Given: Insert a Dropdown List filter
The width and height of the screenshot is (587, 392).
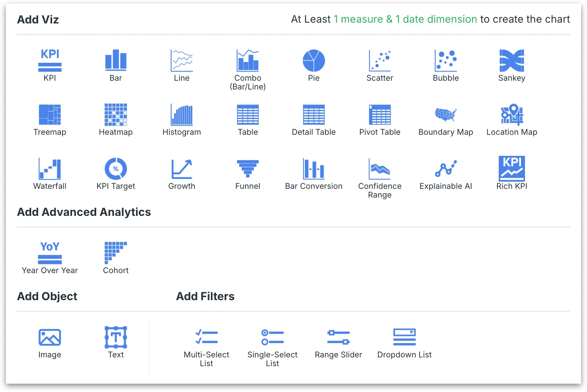Looking at the screenshot, I should (404, 338).
